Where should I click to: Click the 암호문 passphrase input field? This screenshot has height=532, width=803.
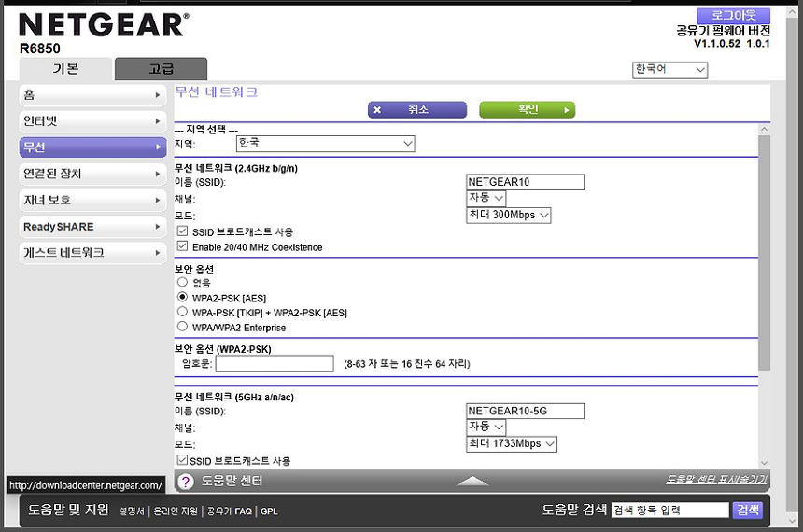tap(275, 364)
